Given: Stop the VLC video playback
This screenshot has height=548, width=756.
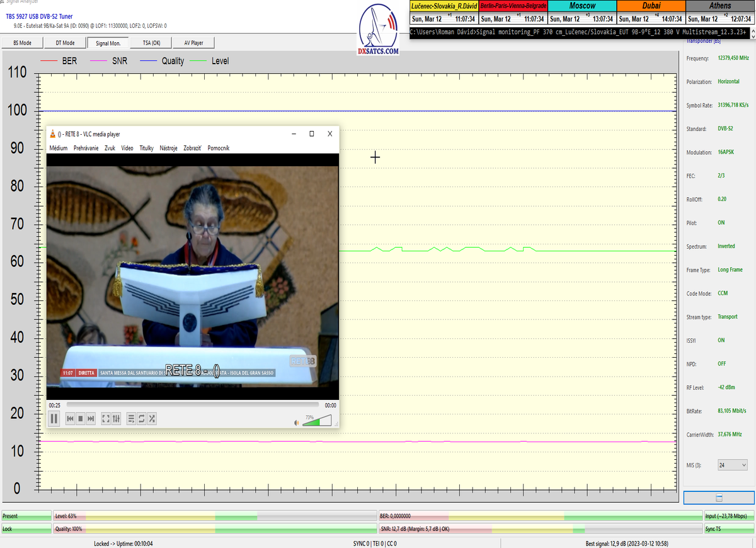Looking at the screenshot, I should [x=81, y=418].
